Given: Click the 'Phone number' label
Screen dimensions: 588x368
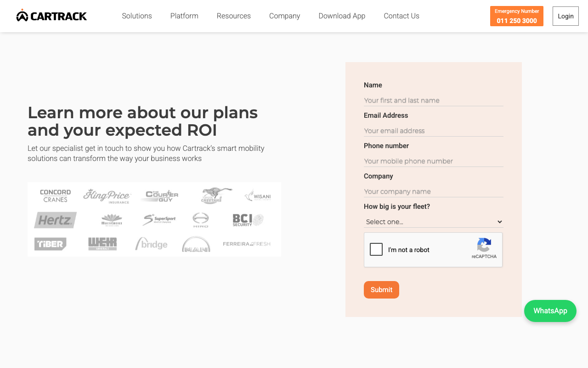Looking at the screenshot, I should (386, 146).
